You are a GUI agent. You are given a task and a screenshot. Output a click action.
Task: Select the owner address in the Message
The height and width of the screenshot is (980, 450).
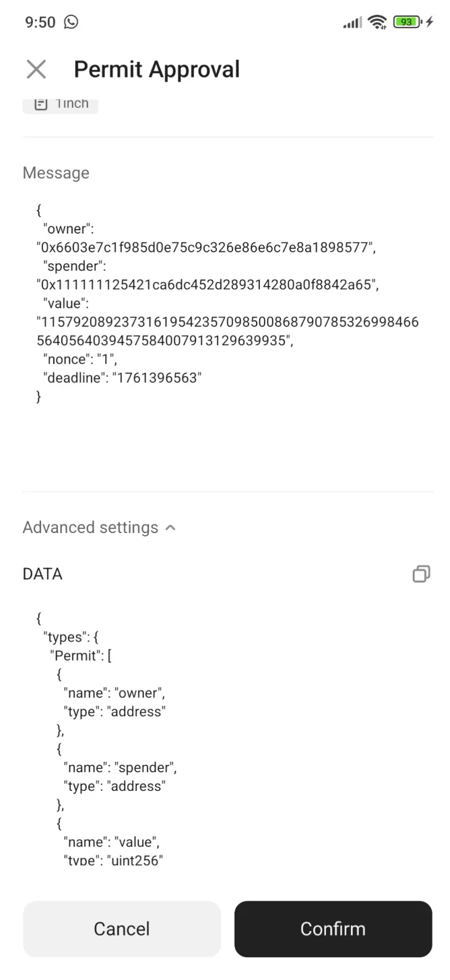tap(205, 247)
